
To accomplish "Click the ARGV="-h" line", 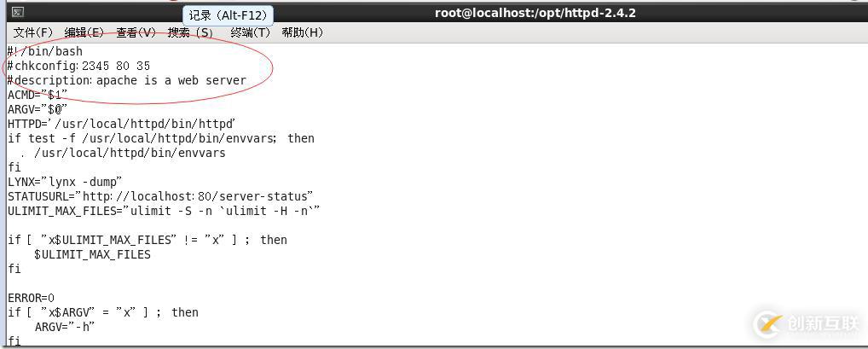I will pos(65,327).
